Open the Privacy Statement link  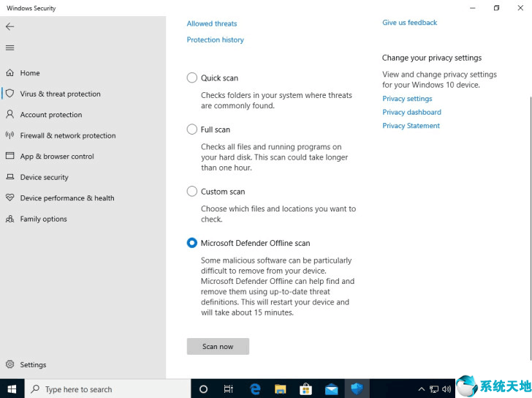coord(411,126)
